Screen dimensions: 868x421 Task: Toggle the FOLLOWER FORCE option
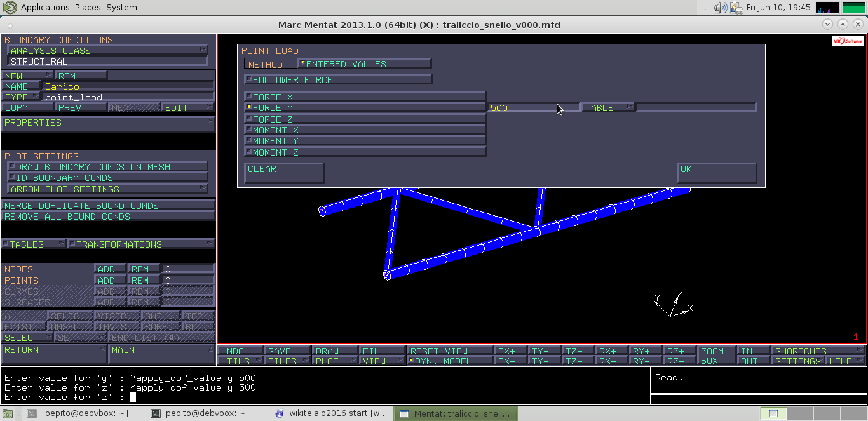tap(338, 80)
